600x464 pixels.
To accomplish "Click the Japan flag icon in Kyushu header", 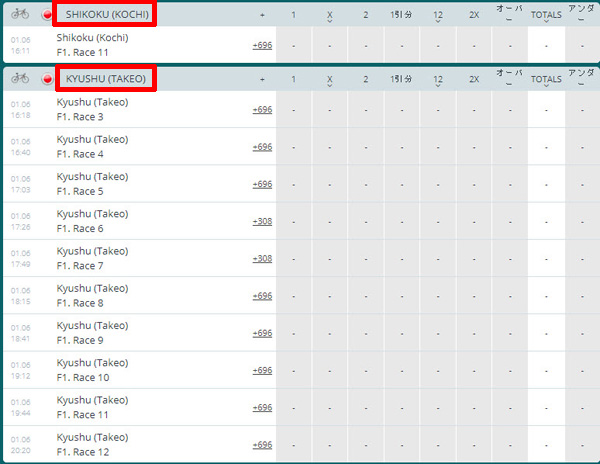I will [47, 79].
